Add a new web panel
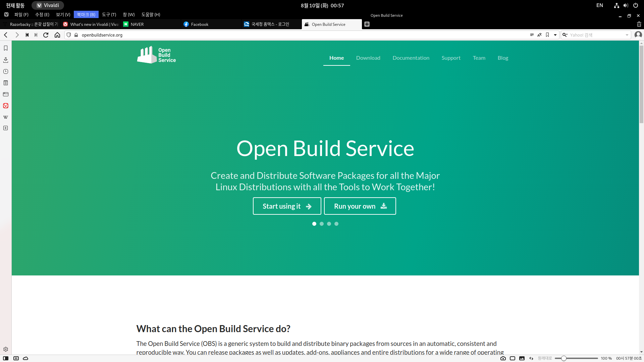The height and width of the screenshot is (362, 644). 6,128
